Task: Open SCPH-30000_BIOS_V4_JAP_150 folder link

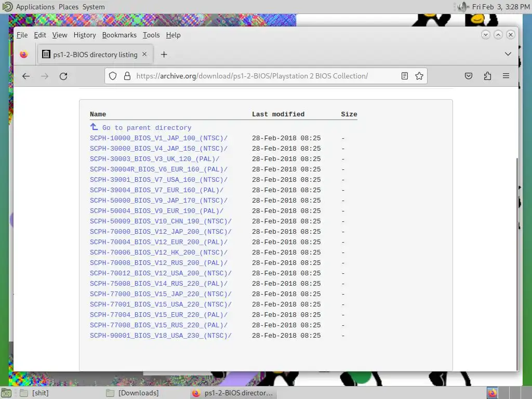Action: (x=159, y=149)
